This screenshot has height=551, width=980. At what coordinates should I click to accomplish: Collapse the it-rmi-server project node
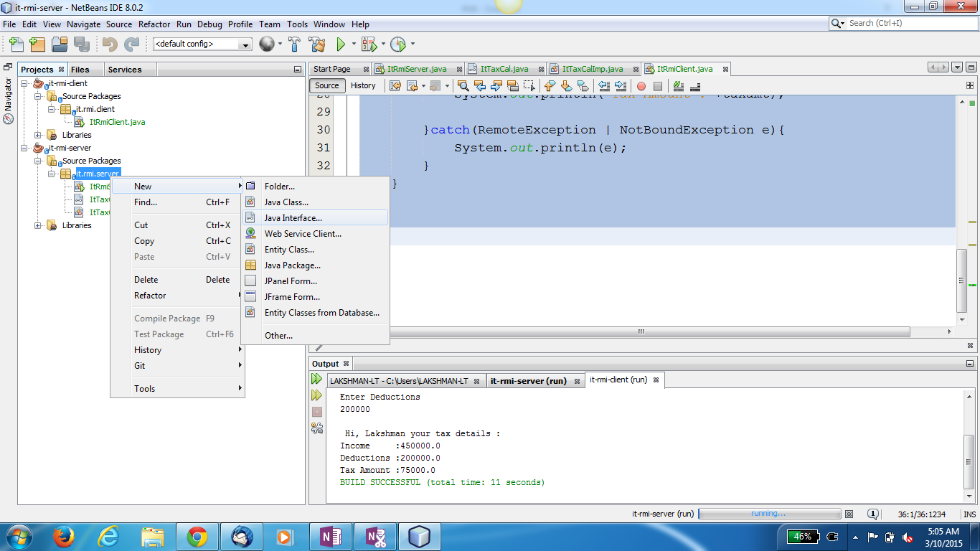24,148
